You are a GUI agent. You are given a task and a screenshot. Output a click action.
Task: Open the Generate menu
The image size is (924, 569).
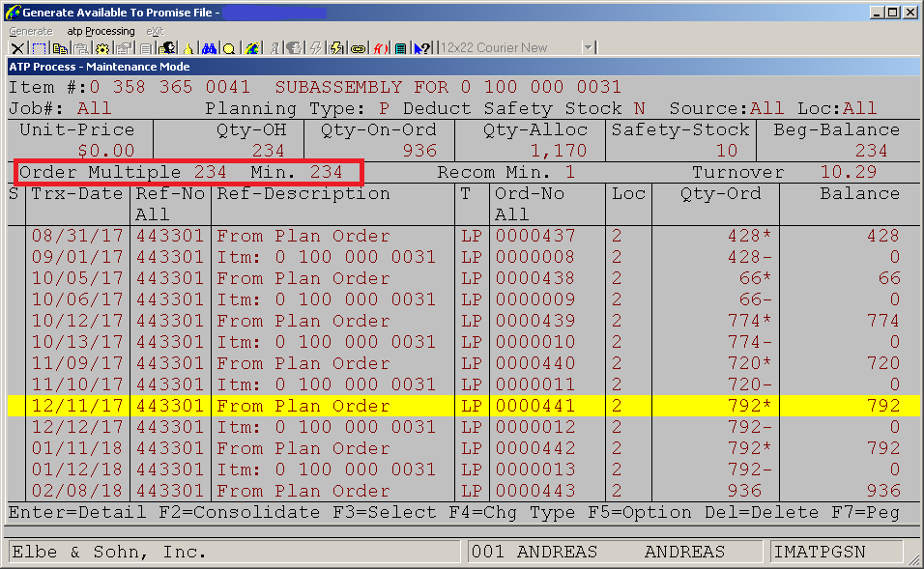point(31,31)
